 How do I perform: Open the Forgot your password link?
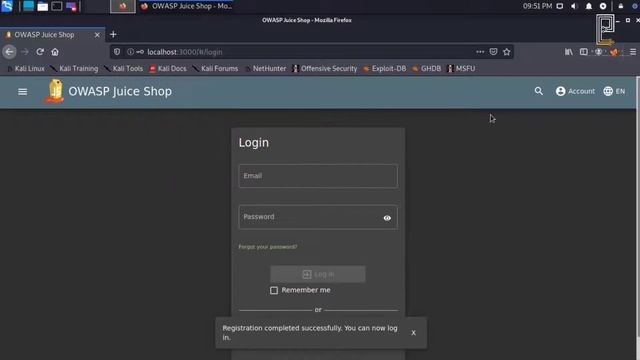268,247
